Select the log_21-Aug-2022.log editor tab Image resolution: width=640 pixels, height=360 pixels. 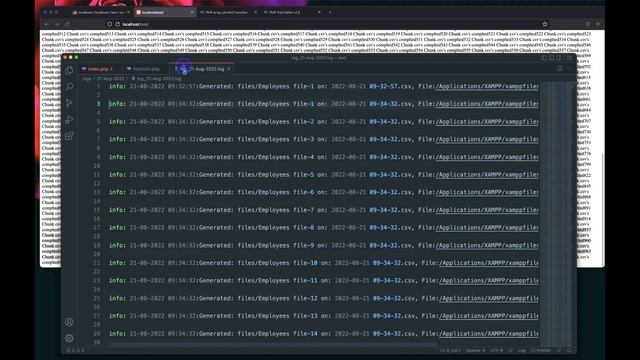201,69
